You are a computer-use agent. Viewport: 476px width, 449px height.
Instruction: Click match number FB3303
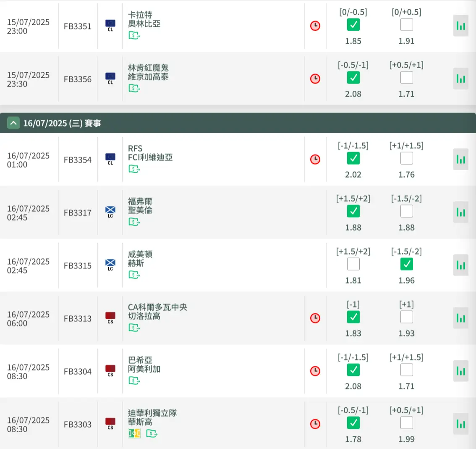(78, 424)
